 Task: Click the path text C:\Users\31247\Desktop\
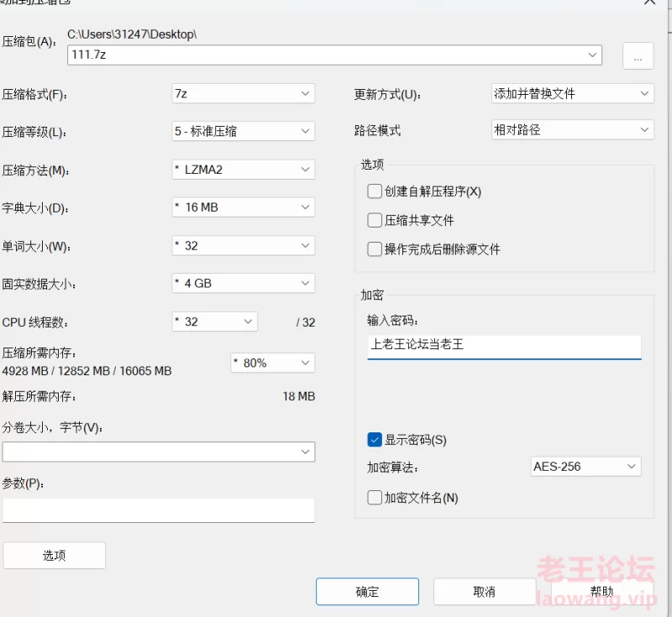pos(132,34)
